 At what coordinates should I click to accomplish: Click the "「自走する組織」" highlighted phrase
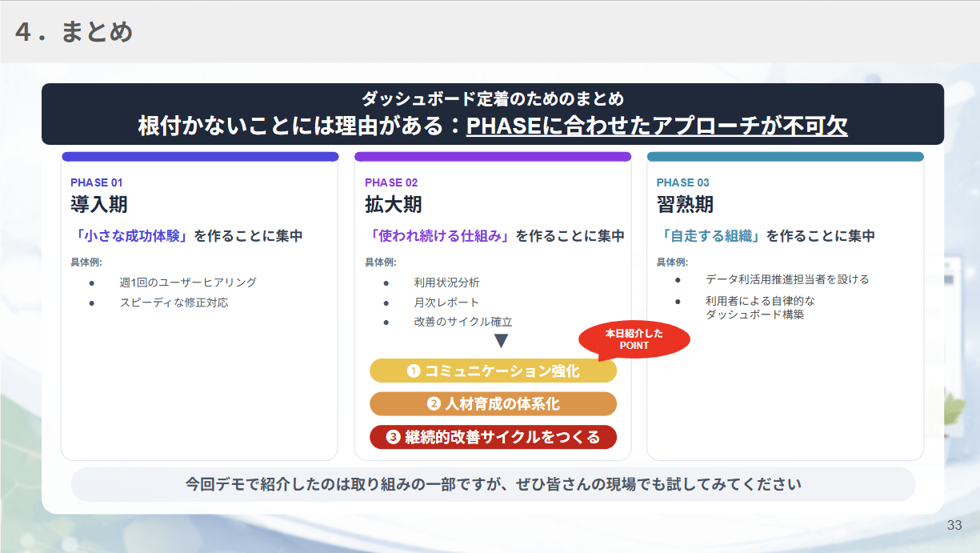click(711, 236)
